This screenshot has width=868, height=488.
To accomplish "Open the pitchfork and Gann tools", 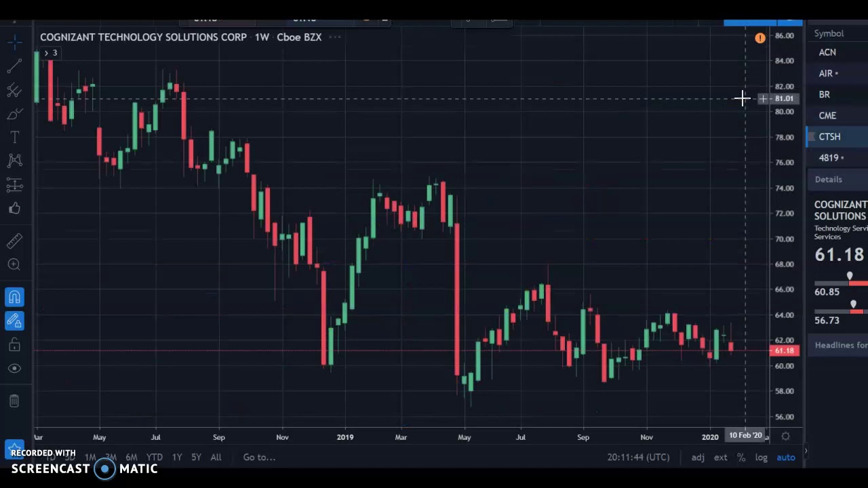I will coord(14,90).
